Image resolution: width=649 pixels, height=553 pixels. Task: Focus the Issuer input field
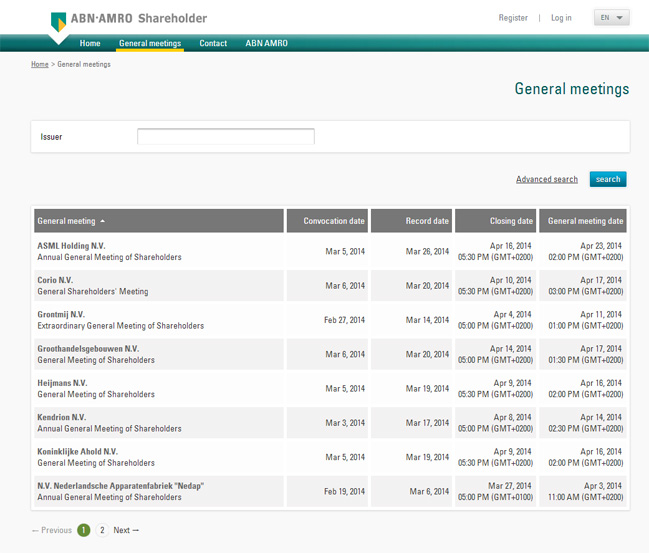pyautogui.click(x=226, y=137)
